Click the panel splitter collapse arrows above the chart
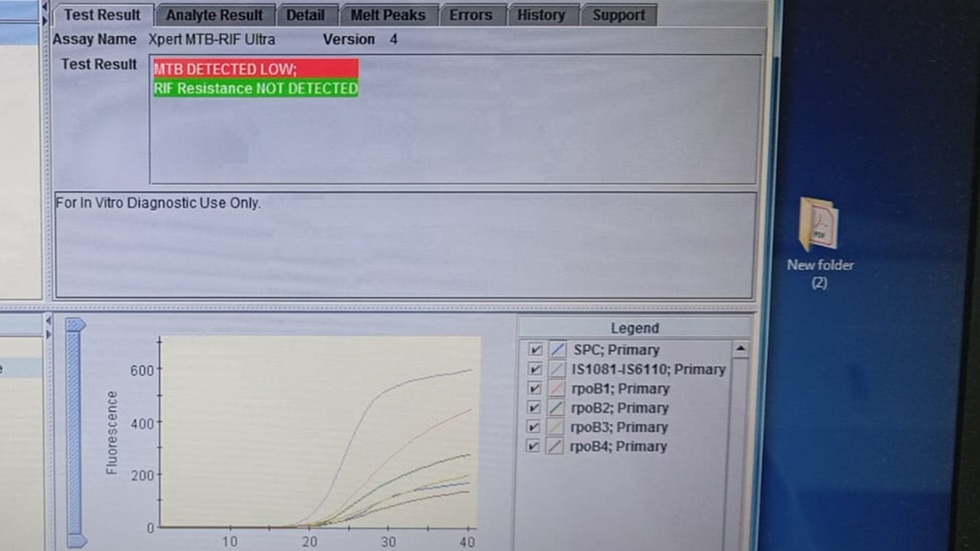The image size is (980, 551). coord(47,327)
